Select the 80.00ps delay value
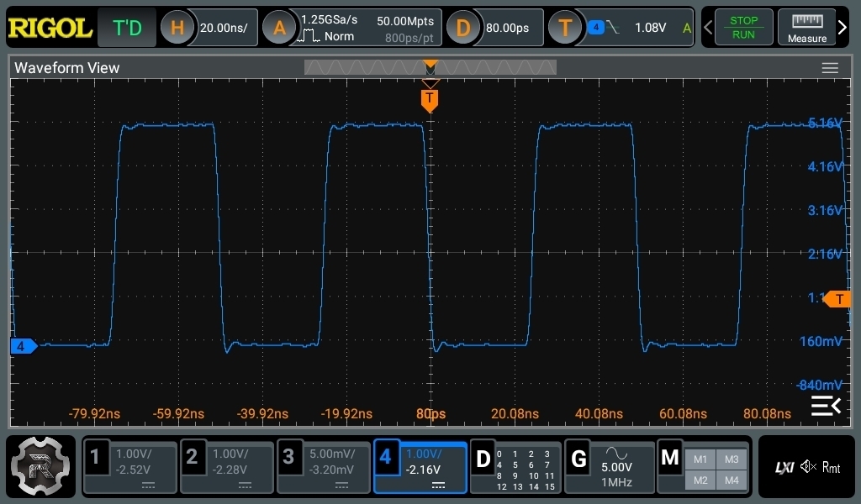Screen dimensions: 861x504 coord(507,28)
